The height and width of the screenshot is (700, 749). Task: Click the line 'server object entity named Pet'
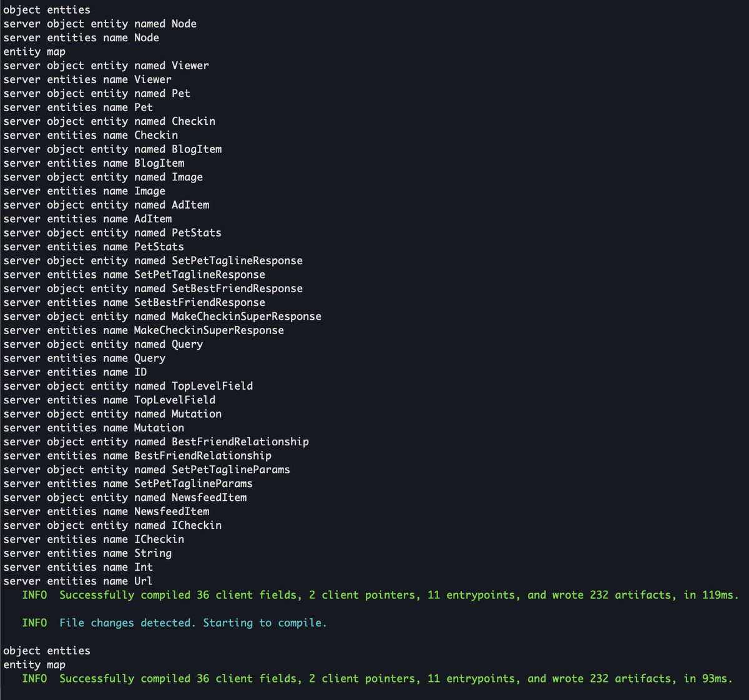pos(97,94)
